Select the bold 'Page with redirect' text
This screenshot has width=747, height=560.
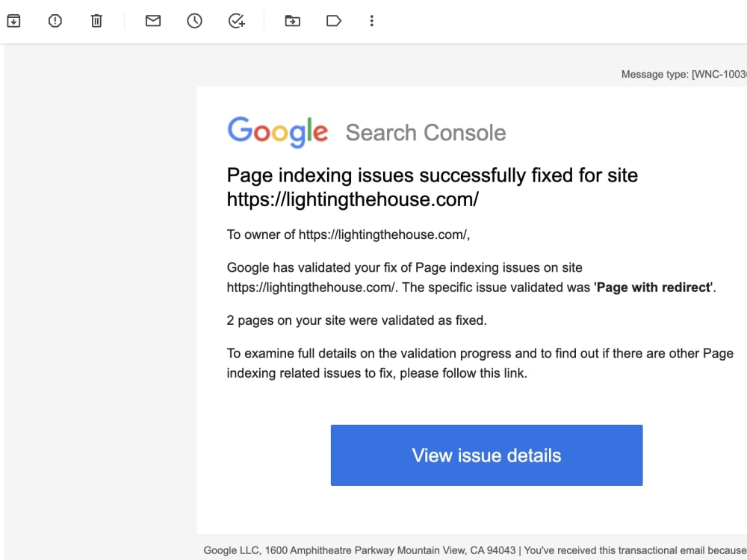[x=653, y=287]
